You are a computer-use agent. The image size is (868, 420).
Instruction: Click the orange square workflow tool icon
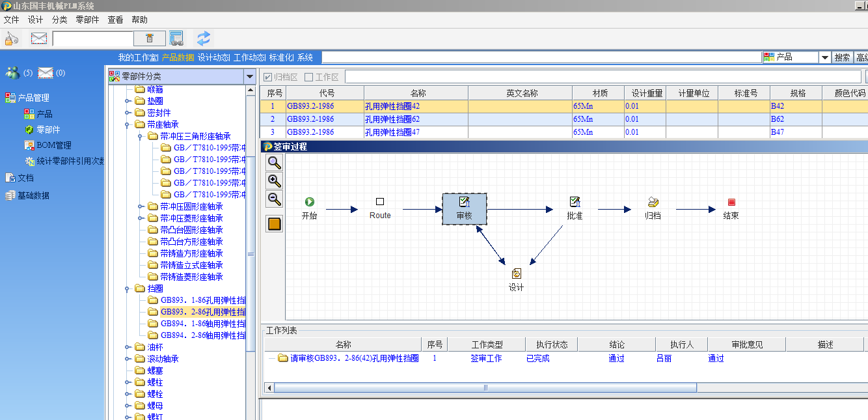click(275, 224)
